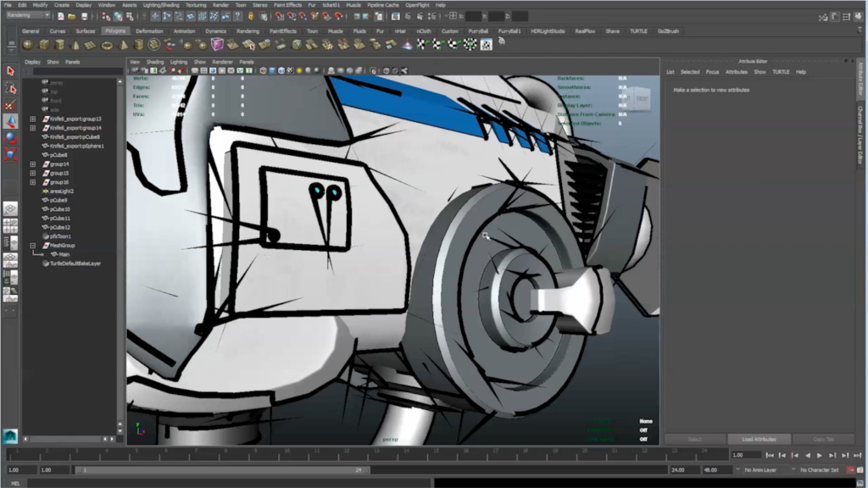Click the Load Attributes button
Screen dimensions: 868x488
pos(759,440)
